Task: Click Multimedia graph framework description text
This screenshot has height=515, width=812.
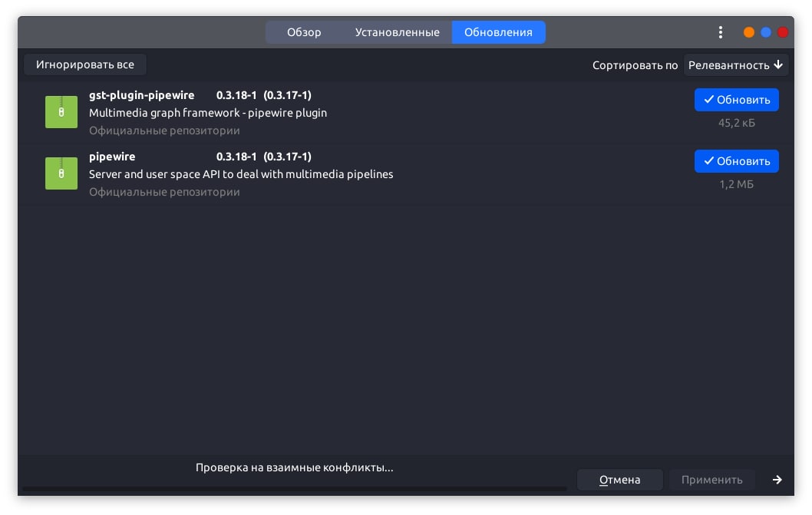Action: pyautogui.click(x=208, y=113)
